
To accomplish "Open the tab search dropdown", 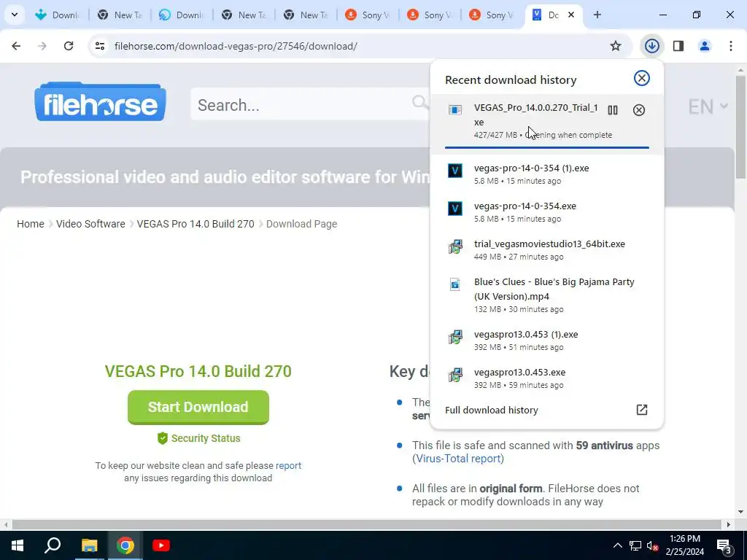I will pos(15,15).
